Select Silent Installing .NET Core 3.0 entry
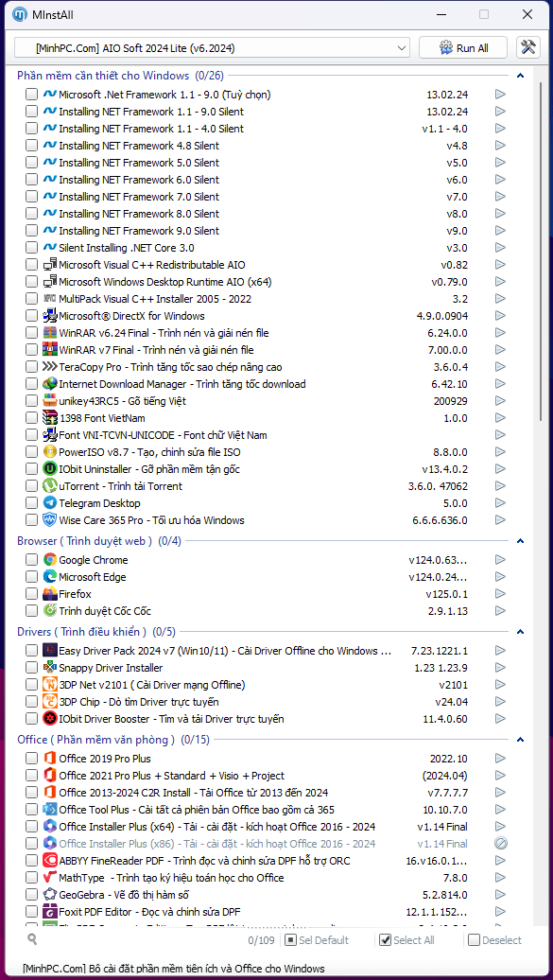 (127, 248)
